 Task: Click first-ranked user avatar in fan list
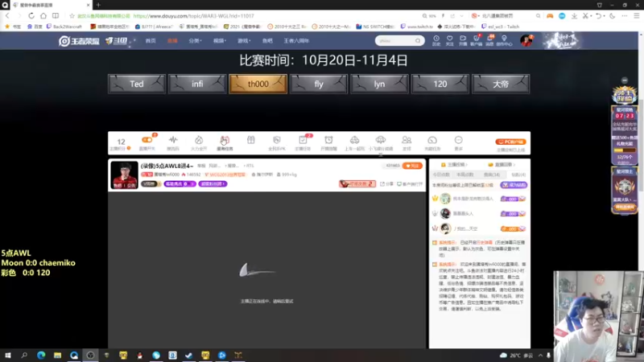tap(445, 199)
